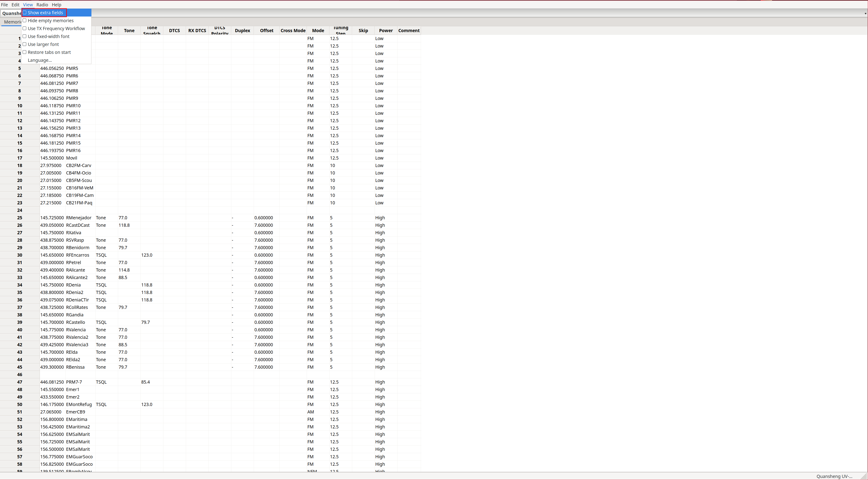The image size is (868, 480).
Task: Click the Power column header
Action: pos(386,30)
